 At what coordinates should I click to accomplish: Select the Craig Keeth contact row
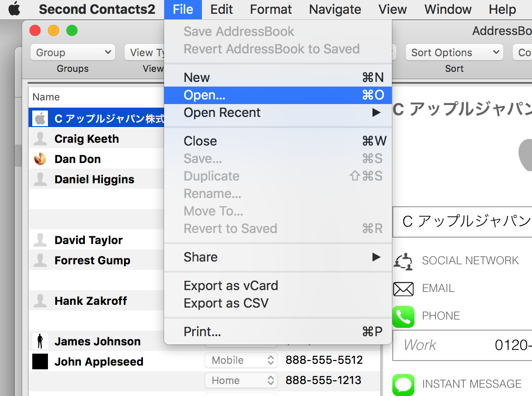click(96, 139)
